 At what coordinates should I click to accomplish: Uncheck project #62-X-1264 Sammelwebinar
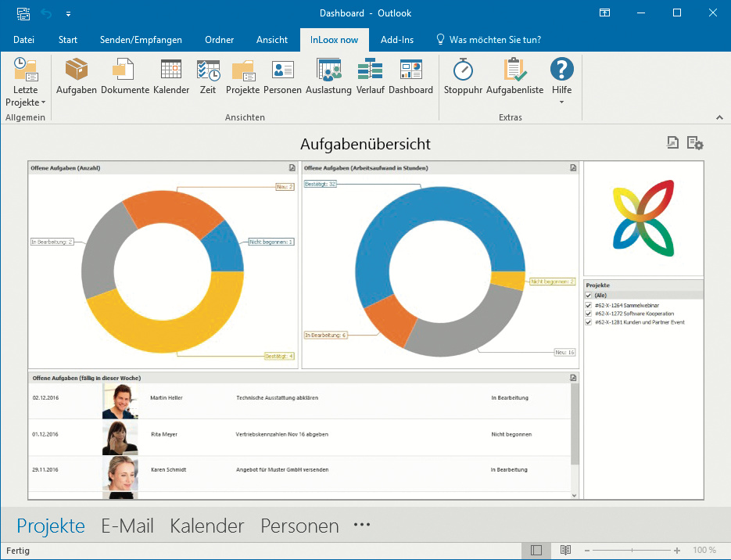589,305
